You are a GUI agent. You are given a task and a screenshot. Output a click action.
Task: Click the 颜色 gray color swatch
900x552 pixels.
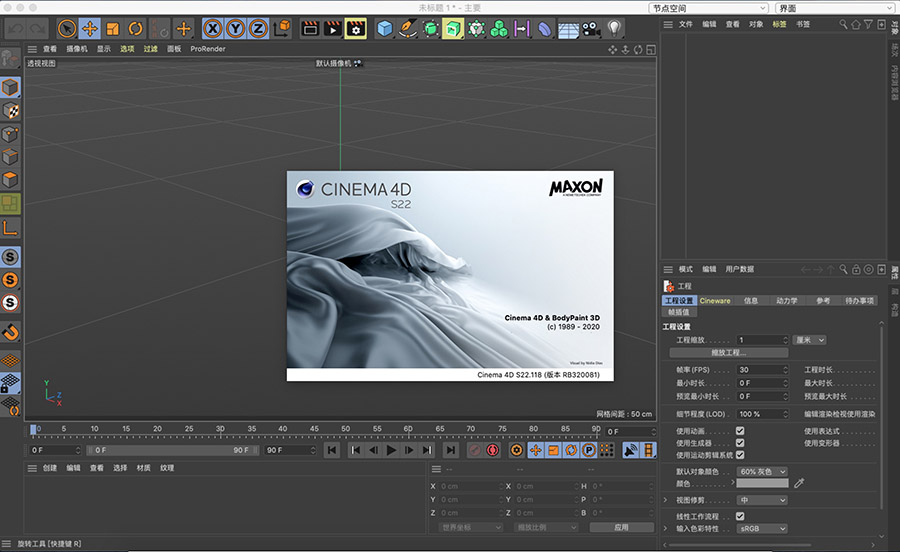(x=762, y=483)
